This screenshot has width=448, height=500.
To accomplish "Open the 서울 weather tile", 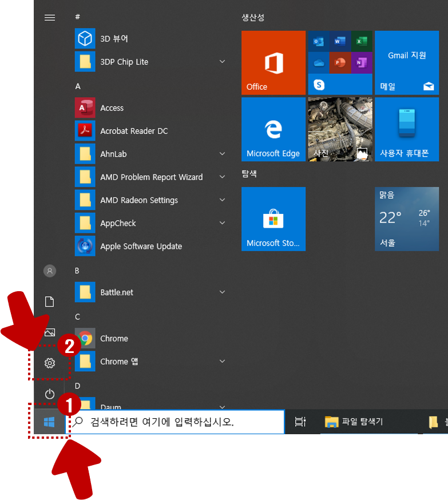I will tap(407, 219).
